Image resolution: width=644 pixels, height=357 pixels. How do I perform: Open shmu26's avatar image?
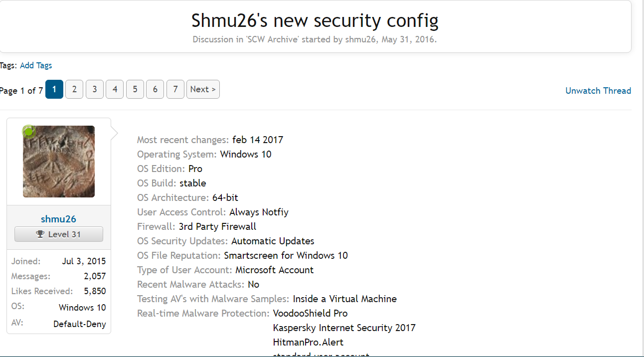click(59, 162)
